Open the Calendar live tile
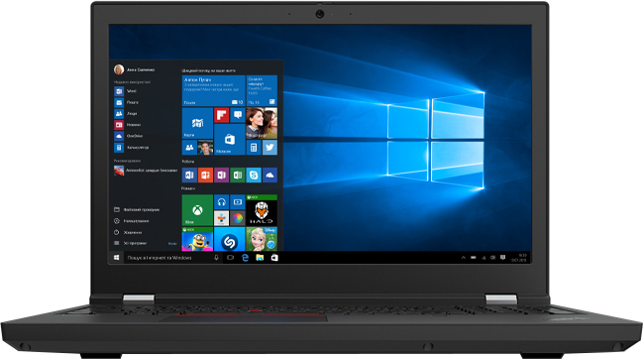This screenshot has height=359, width=644. pos(262,90)
